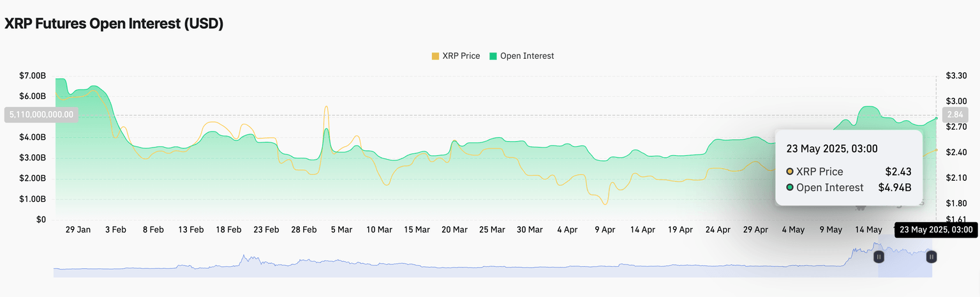Select the yellow end-point marker on XRP Price line

[x=936, y=149]
